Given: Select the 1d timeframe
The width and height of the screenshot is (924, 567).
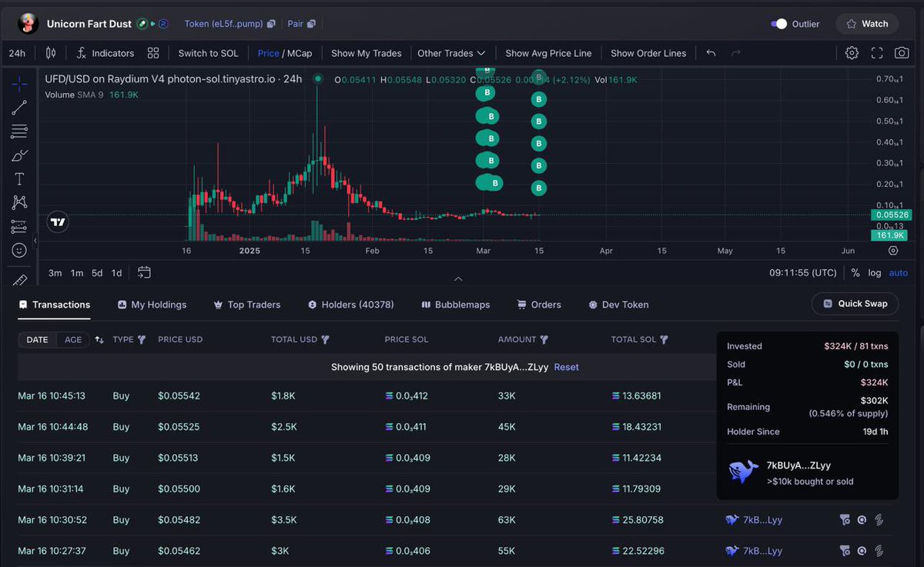Looking at the screenshot, I should coord(116,272).
